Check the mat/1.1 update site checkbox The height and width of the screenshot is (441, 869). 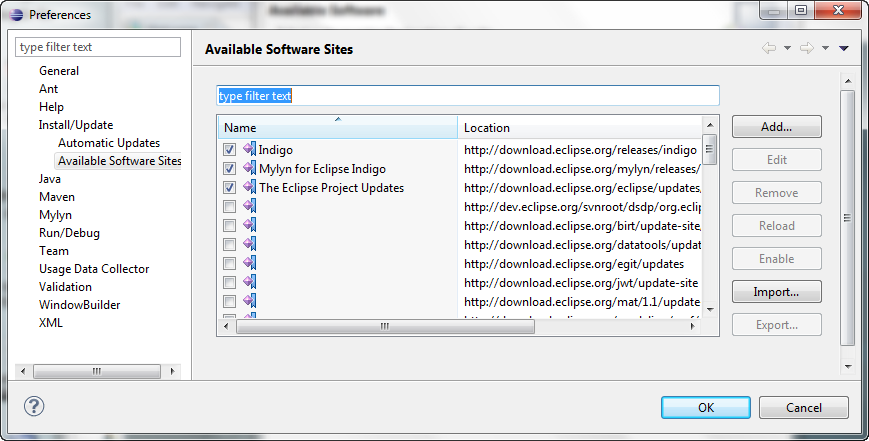tap(229, 302)
